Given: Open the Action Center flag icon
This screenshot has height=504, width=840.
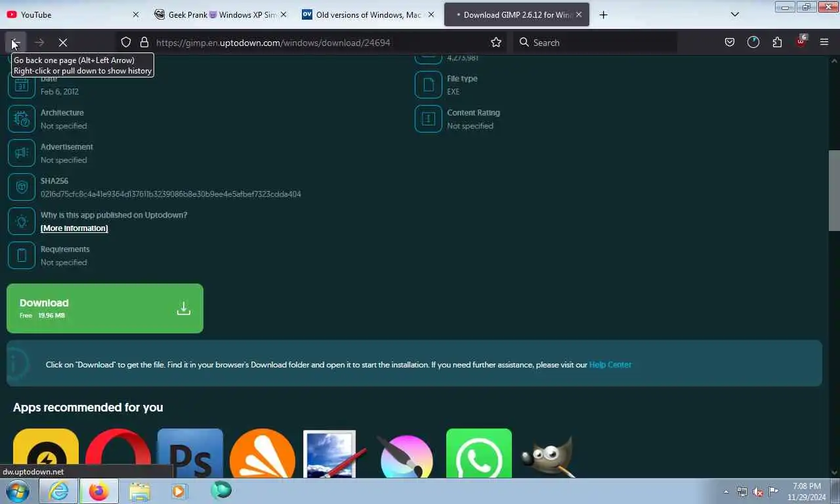Looking at the screenshot, I should [x=774, y=492].
